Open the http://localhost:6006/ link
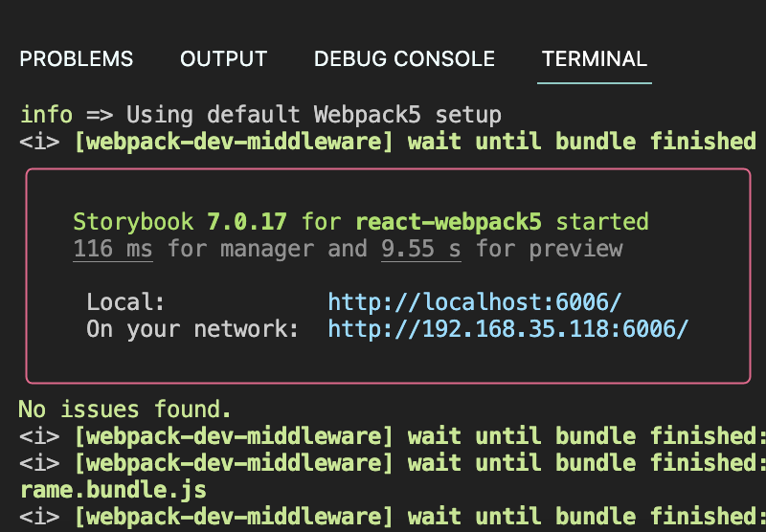Screen dimensions: 766x532 coord(474,301)
